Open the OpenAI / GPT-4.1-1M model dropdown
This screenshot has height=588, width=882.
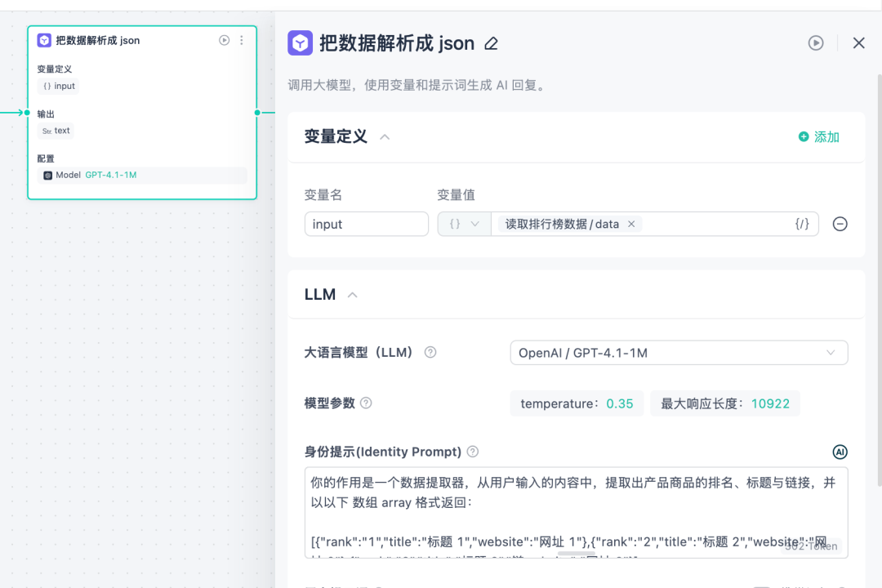click(679, 353)
